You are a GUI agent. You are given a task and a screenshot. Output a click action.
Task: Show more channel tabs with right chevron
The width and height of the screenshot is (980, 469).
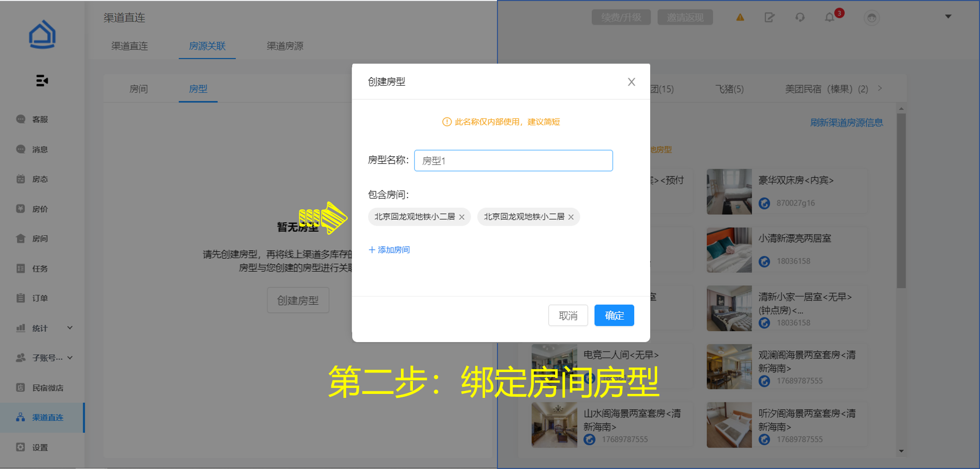(880, 89)
